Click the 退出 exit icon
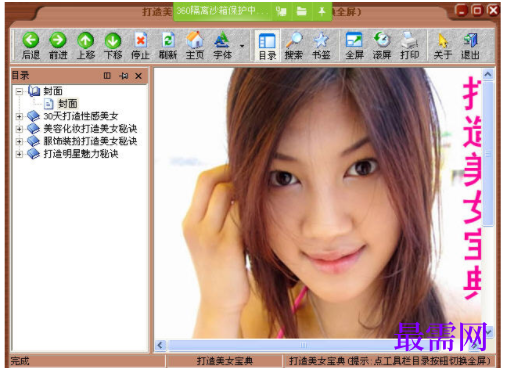The width and height of the screenshot is (506, 368). coord(470,40)
